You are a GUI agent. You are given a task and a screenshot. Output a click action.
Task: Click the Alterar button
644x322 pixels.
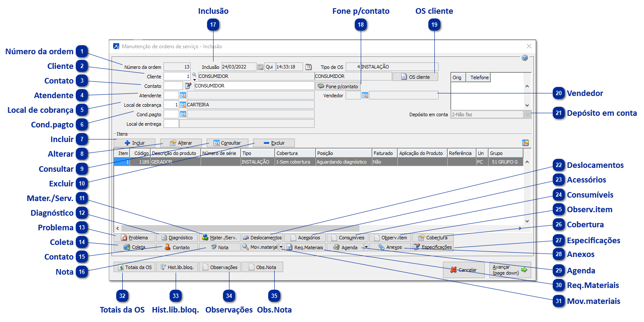(181, 143)
